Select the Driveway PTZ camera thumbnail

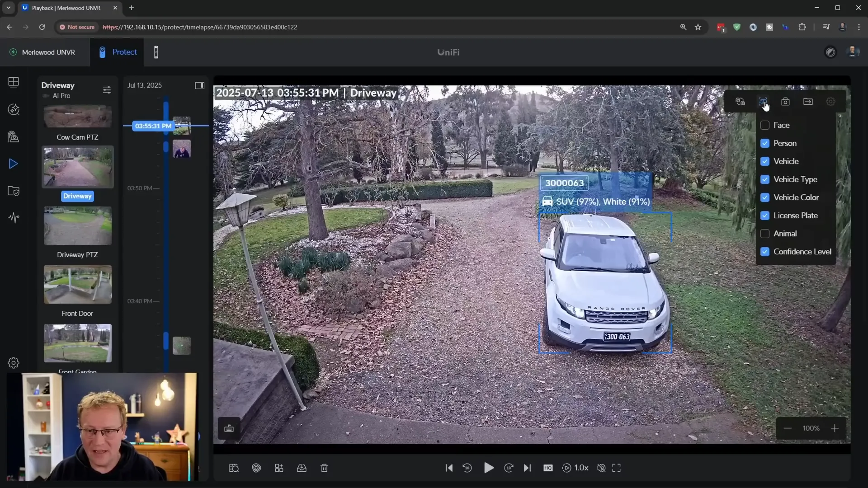(77, 225)
